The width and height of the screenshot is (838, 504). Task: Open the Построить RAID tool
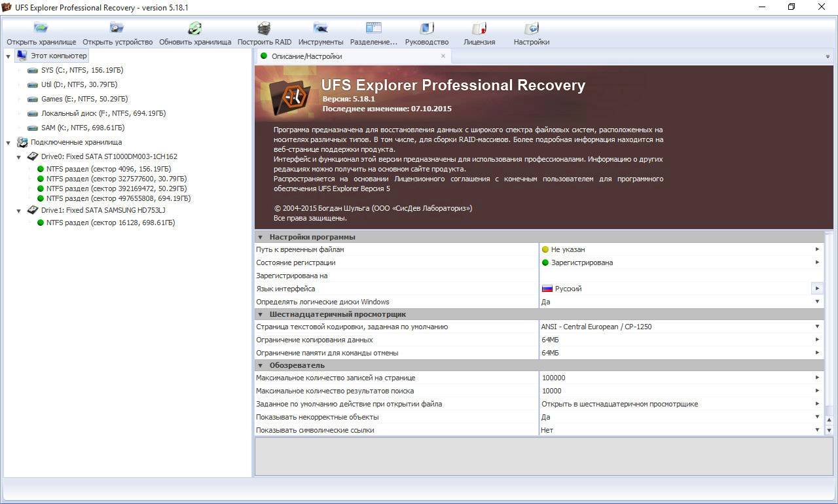(x=264, y=28)
